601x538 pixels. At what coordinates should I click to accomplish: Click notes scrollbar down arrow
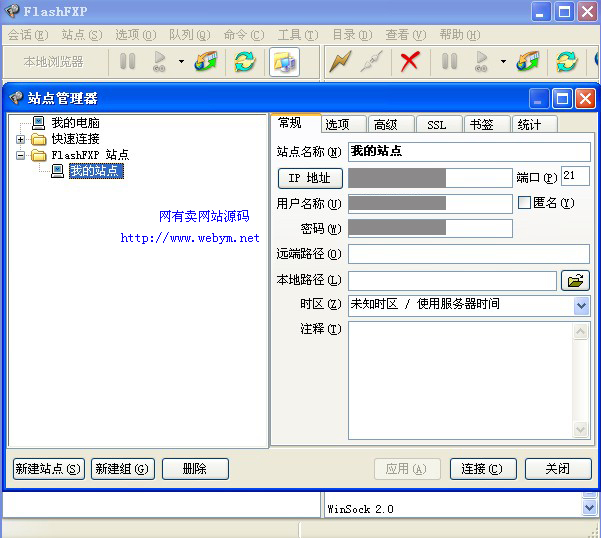click(581, 429)
